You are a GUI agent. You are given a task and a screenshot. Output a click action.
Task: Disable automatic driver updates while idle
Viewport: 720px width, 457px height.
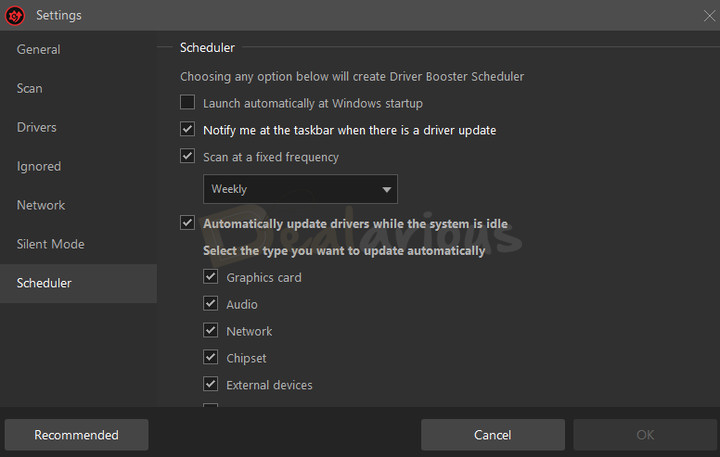pyautogui.click(x=187, y=223)
